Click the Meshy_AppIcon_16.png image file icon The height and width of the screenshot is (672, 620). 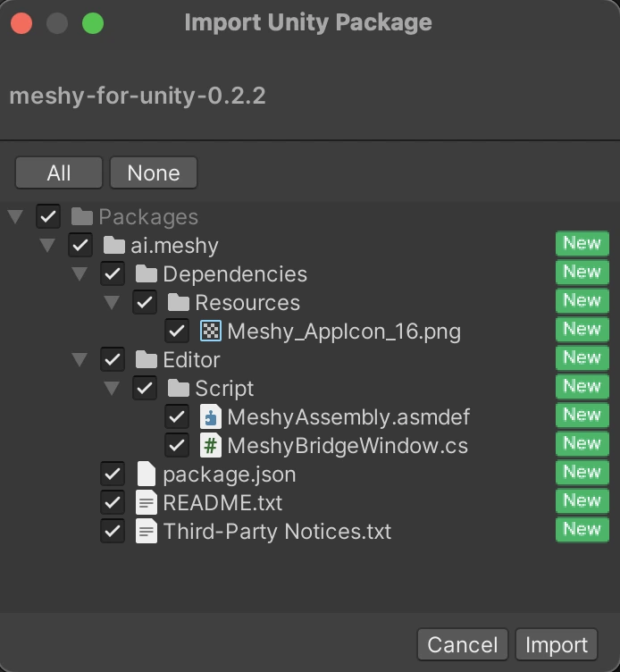point(210,332)
